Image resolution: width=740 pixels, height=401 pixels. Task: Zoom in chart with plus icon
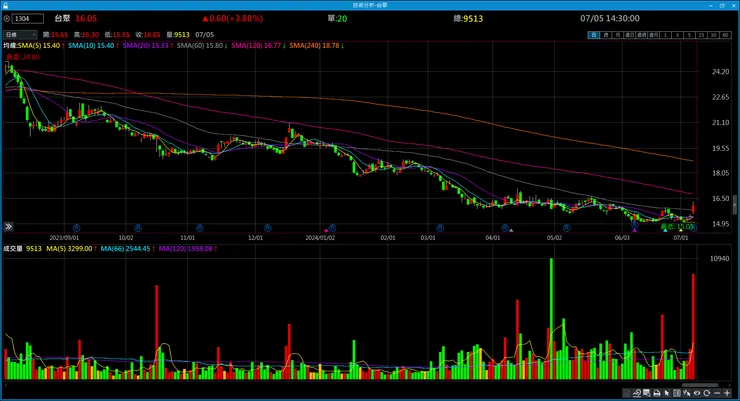727,393
